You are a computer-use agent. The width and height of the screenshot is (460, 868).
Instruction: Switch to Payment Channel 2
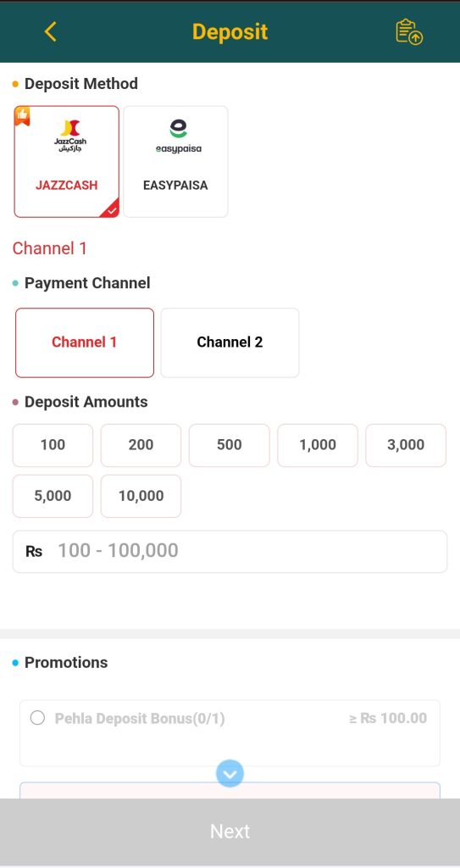230,342
